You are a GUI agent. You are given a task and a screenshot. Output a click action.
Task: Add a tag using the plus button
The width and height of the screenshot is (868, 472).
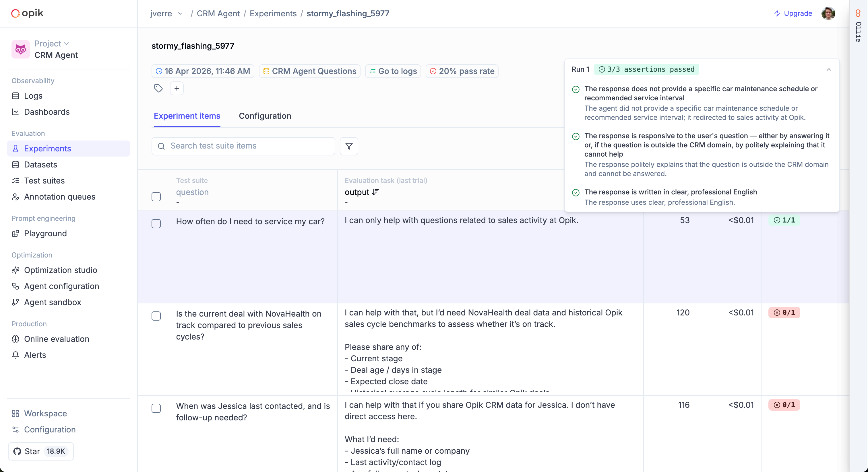pos(177,88)
